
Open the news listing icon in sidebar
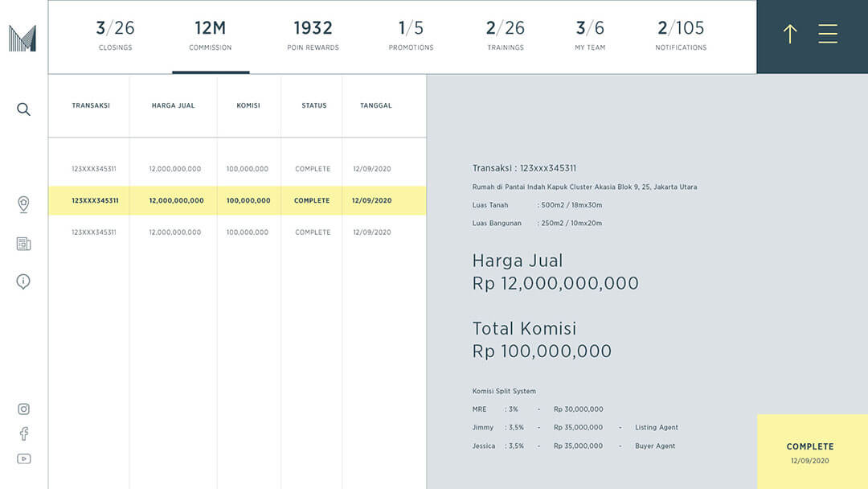23,244
